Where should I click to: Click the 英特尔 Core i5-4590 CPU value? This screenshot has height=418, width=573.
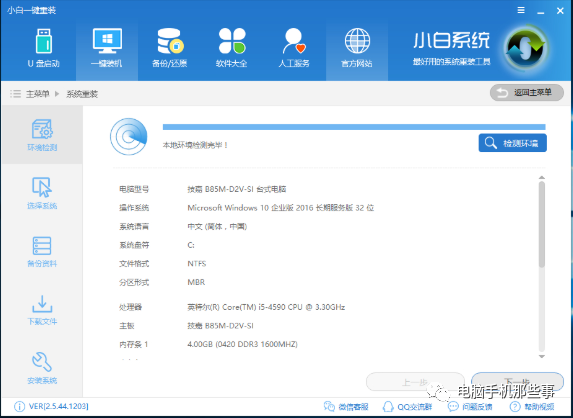[x=266, y=307]
